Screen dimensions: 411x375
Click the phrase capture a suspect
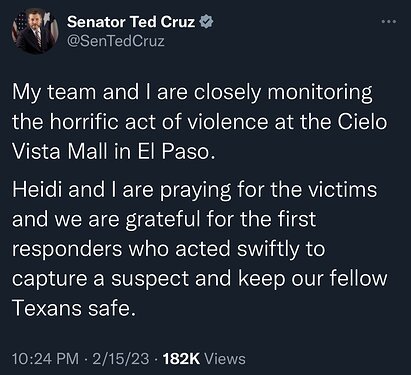click(x=101, y=279)
